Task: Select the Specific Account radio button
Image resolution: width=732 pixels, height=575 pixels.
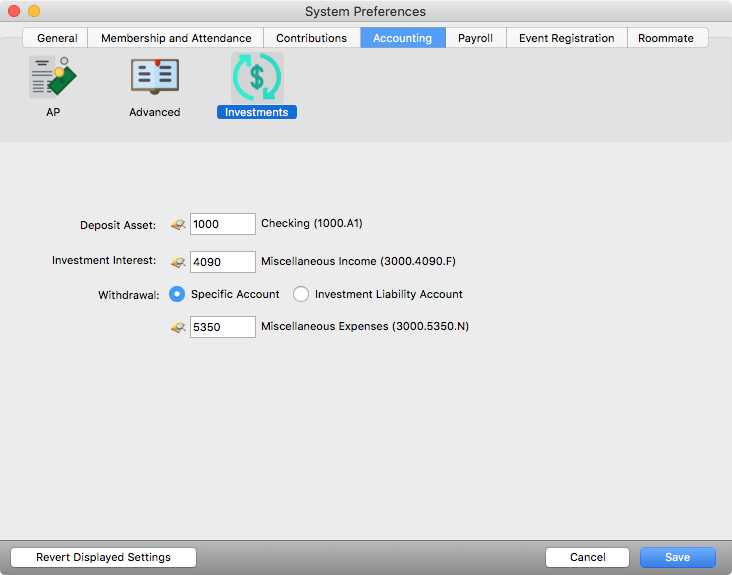Action: 177,294
